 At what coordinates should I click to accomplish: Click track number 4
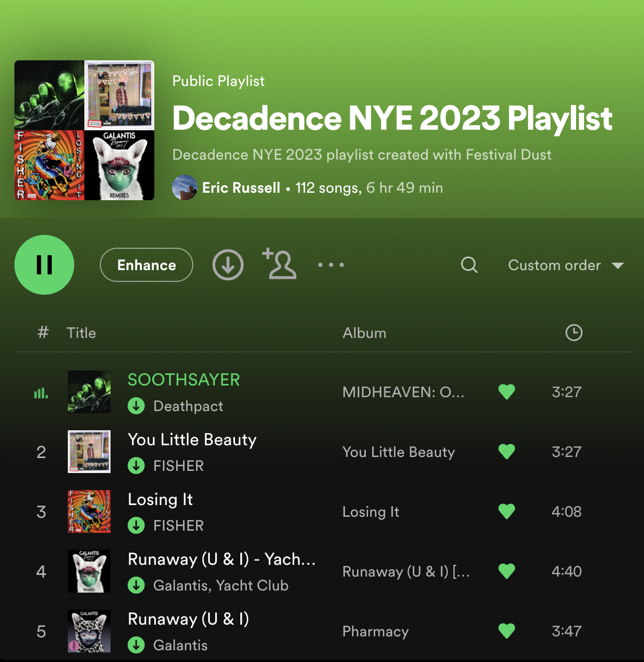tap(41, 572)
